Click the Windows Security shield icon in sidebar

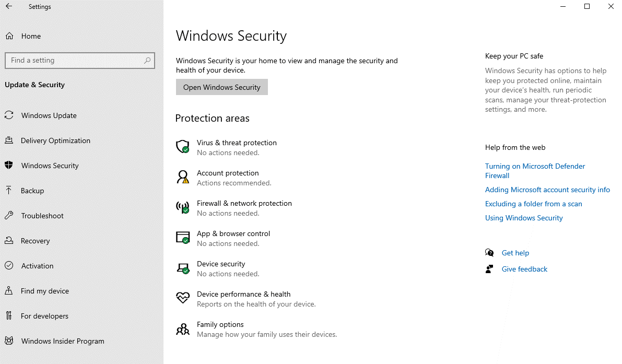[x=9, y=166]
